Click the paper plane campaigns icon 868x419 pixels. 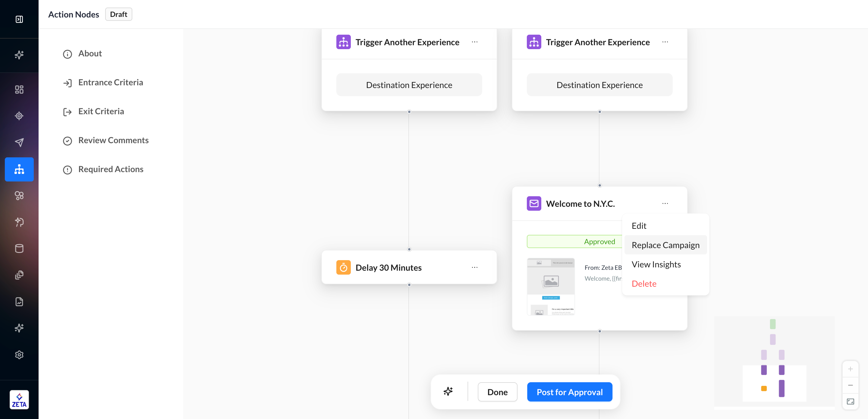19,142
